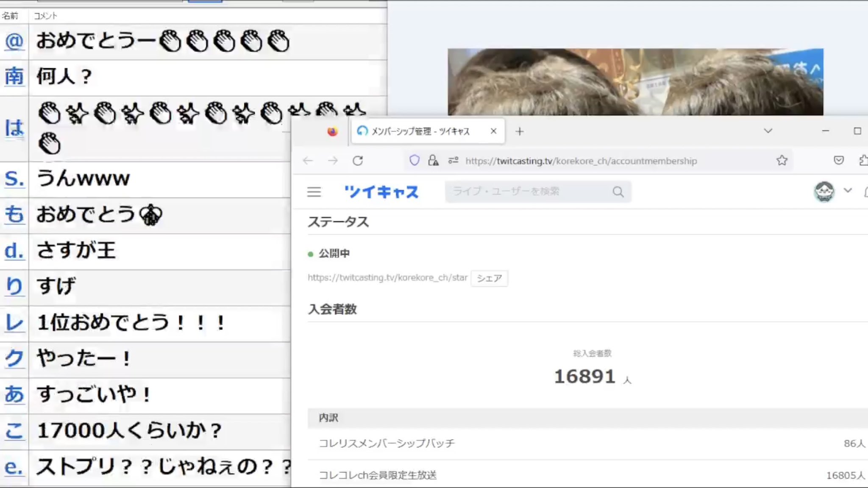Click the ツイキャス logo
The image size is (868, 488).
pyautogui.click(x=381, y=192)
